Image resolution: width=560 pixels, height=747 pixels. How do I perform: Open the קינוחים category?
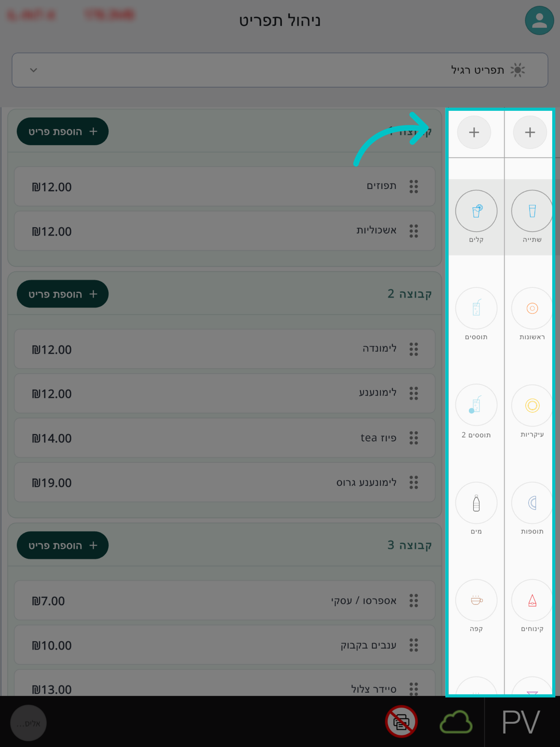(532, 600)
